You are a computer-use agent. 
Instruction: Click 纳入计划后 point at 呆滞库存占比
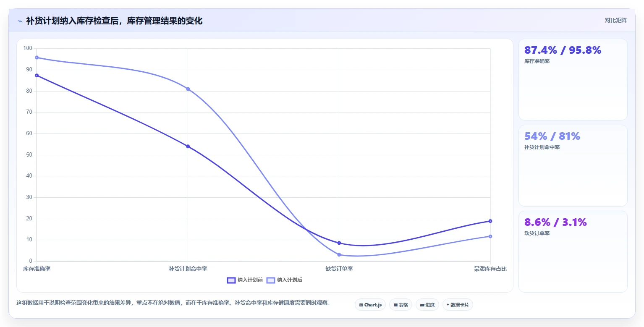(490, 236)
